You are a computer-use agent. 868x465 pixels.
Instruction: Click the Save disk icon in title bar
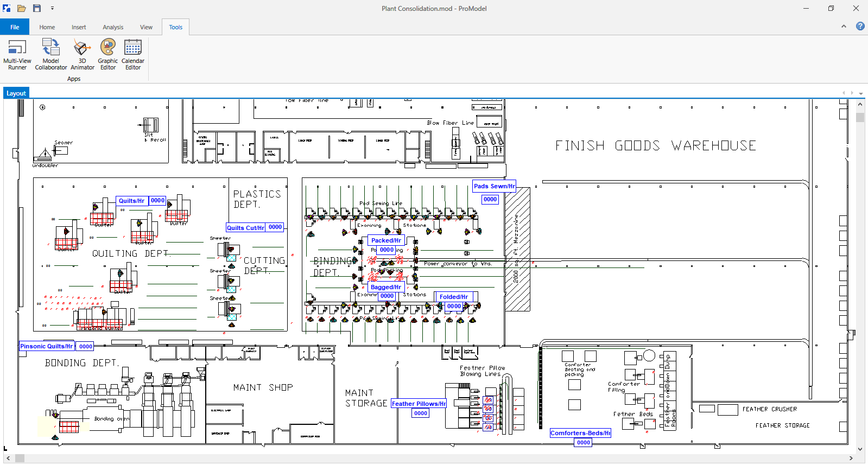37,8
